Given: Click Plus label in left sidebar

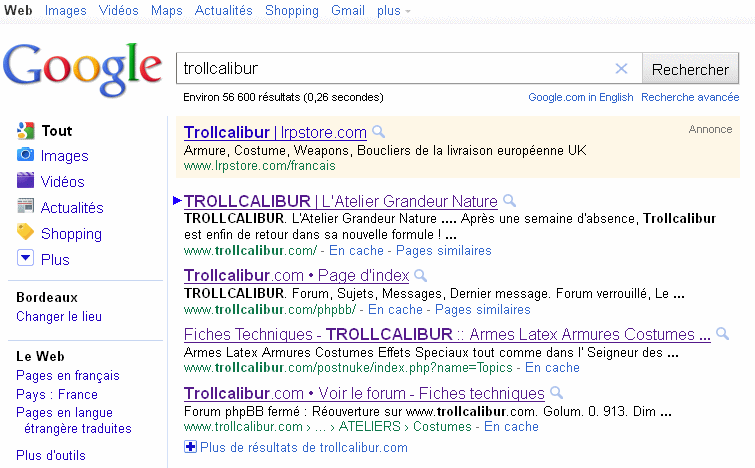Looking at the screenshot, I should tap(55, 260).
